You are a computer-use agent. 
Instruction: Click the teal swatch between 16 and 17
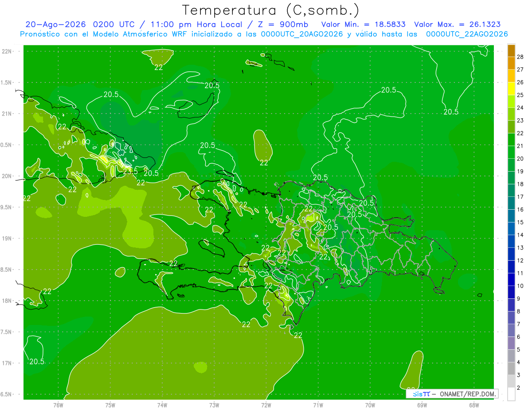click(512, 203)
